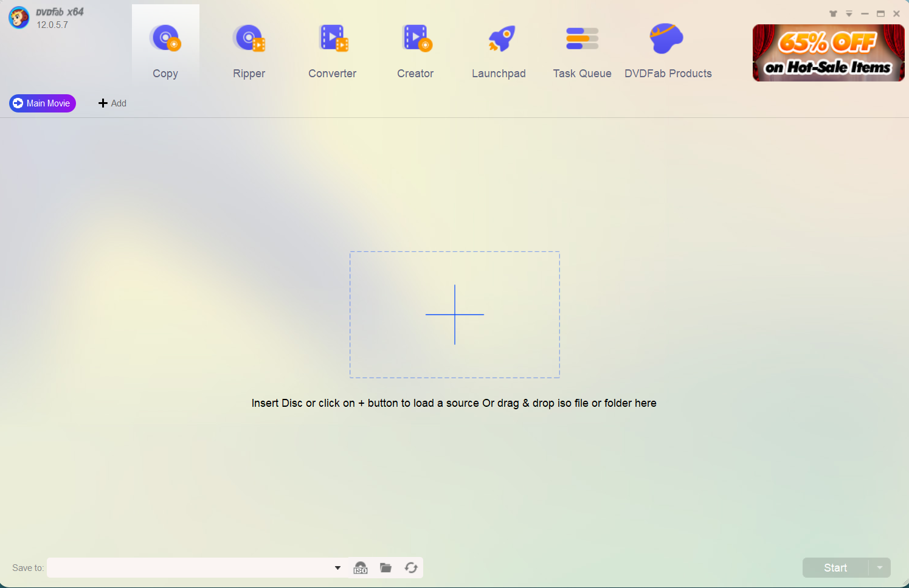The image size is (909, 588).
Task: Click the Save to path field
Action: pyautogui.click(x=188, y=568)
